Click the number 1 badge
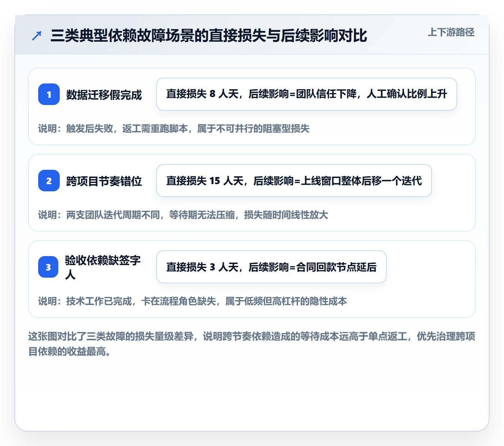504x446 pixels. click(49, 94)
